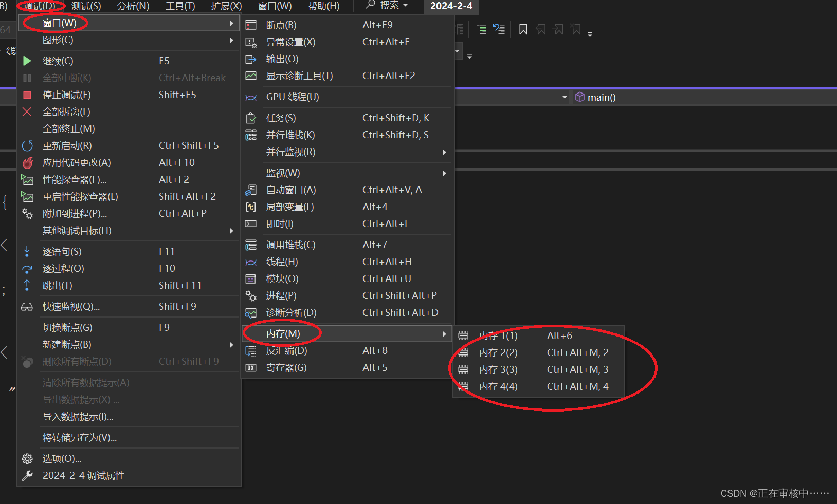Expand 监视(W) submenu arrow
The height and width of the screenshot is (504, 837).
click(x=445, y=173)
